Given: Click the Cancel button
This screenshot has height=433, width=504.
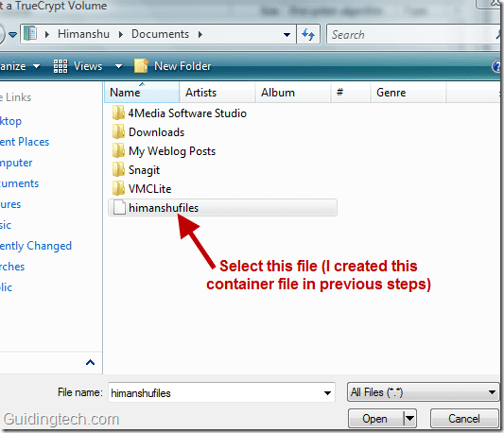Looking at the screenshot, I should click(x=464, y=419).
